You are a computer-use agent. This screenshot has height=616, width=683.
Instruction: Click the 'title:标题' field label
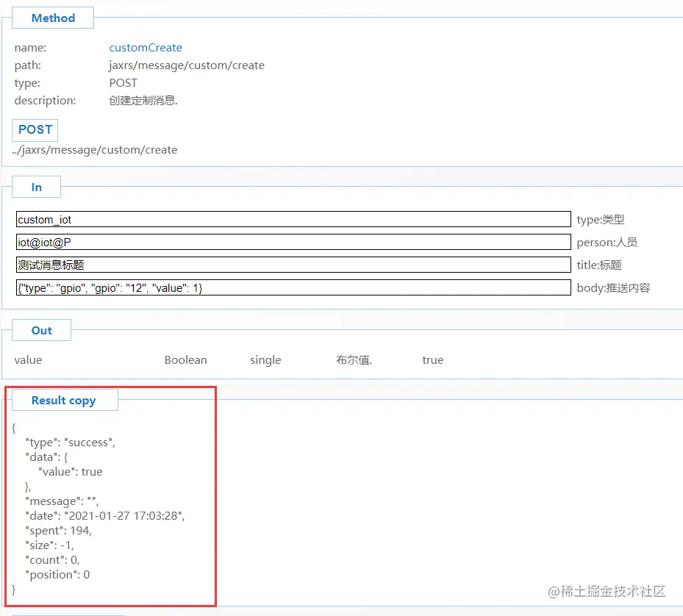599,265
